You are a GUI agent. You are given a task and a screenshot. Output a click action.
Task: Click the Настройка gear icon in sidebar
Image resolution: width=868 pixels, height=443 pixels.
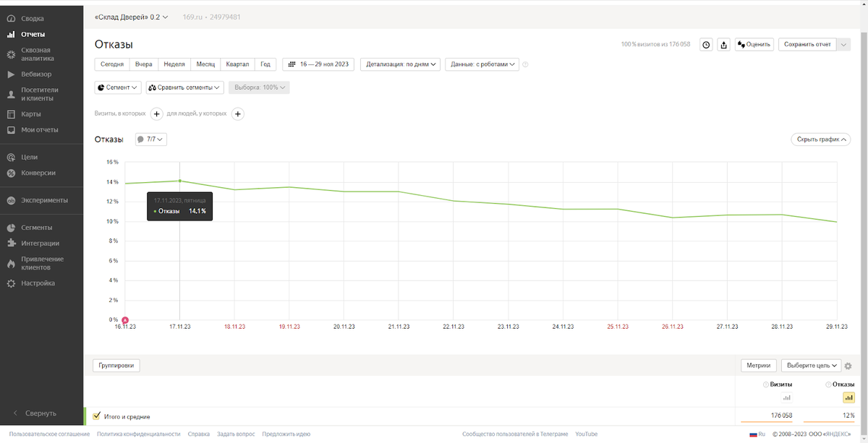[x=11, y=283]
